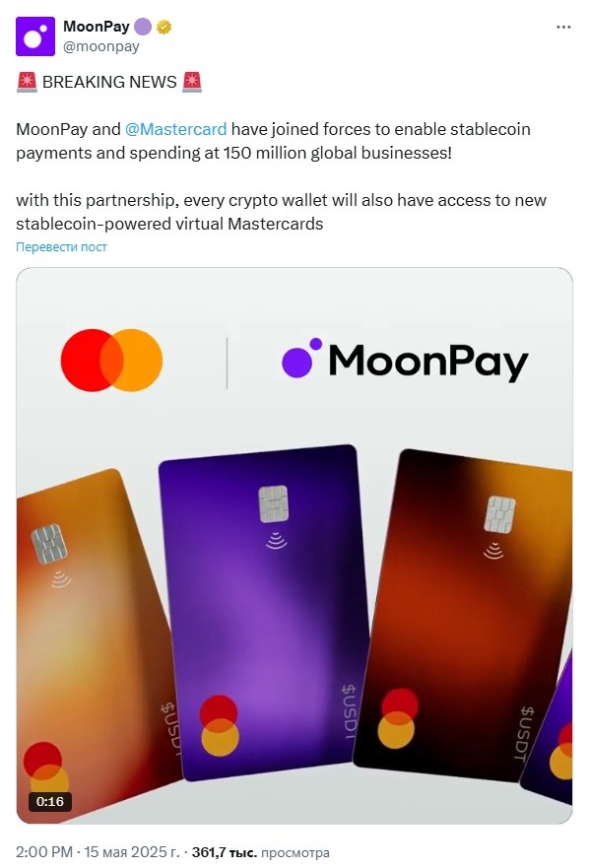Click the 0:16 video duration label

[x=50, y=801]
